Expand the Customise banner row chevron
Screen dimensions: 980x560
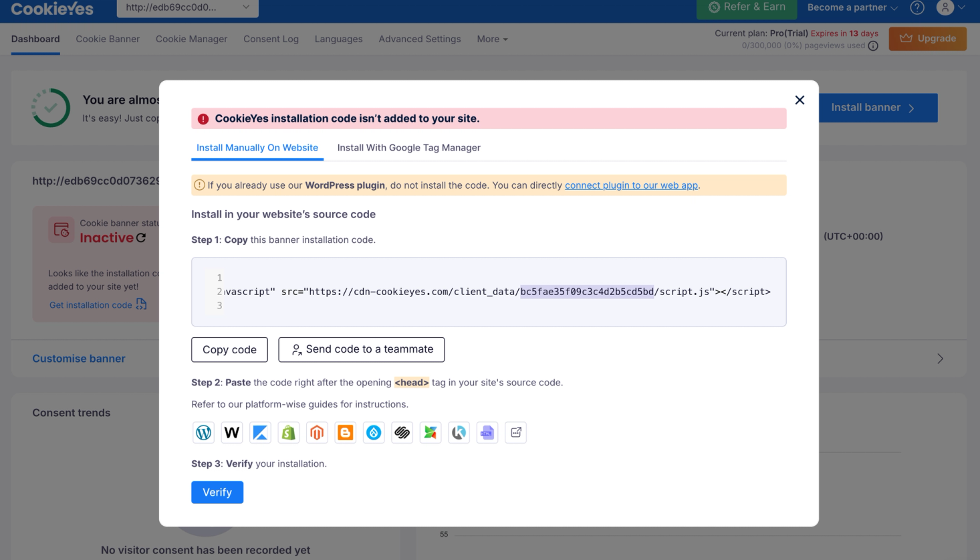point(940,359)
